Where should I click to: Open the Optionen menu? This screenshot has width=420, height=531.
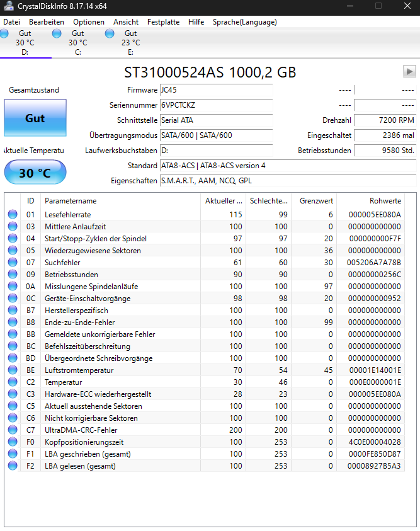tap(89, 22)
